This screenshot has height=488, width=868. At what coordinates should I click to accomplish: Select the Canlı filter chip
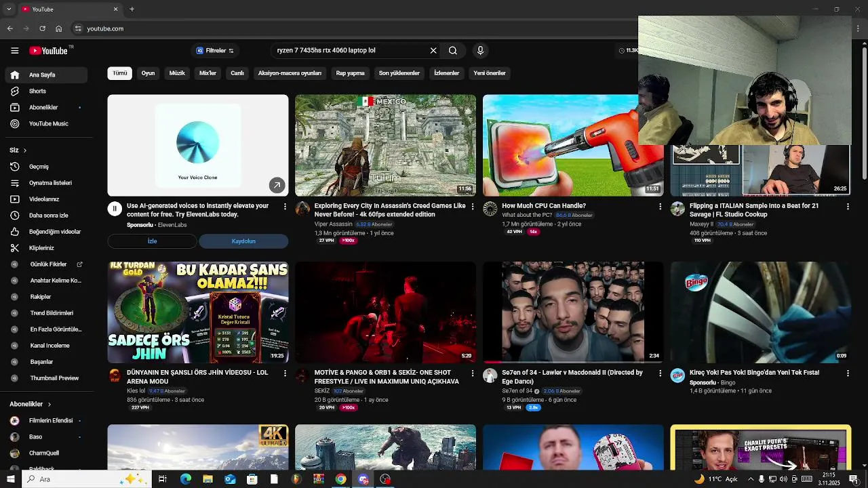pyautogui.click(x=237, y=73)
